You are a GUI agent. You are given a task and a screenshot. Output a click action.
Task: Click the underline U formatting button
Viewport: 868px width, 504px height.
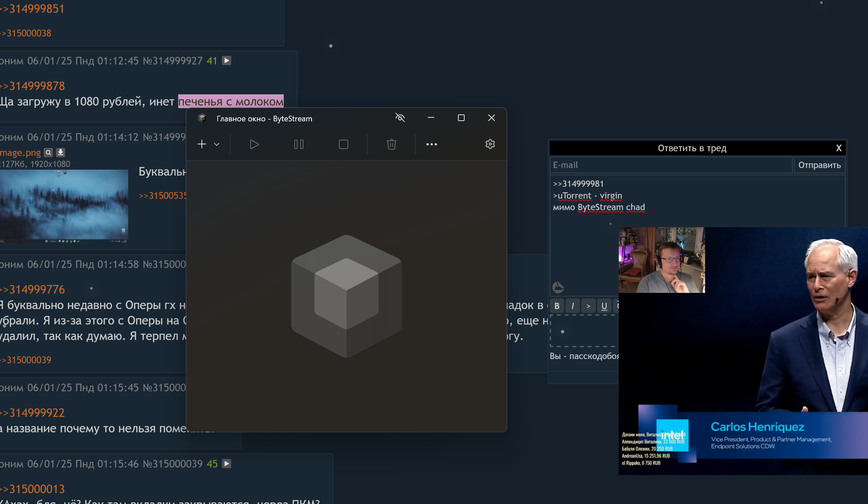tap(604, 306)
